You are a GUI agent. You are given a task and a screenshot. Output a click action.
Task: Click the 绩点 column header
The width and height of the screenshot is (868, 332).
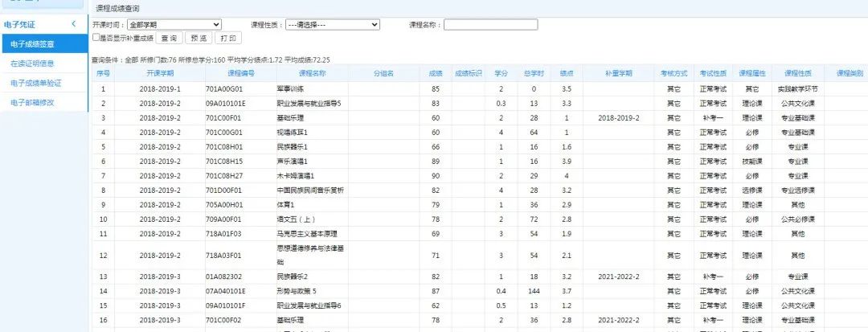pyautogui.click(x=567, y=73)
